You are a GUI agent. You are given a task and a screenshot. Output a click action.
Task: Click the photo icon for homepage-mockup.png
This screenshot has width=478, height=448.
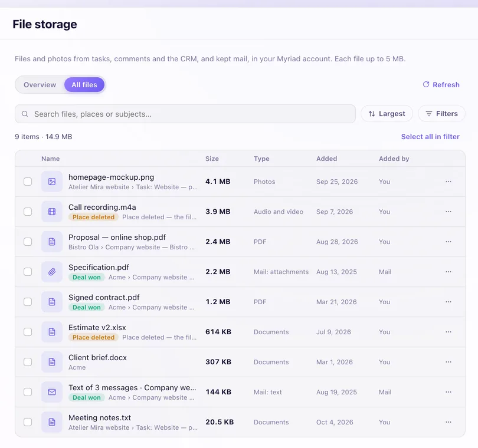pos(52,182)
